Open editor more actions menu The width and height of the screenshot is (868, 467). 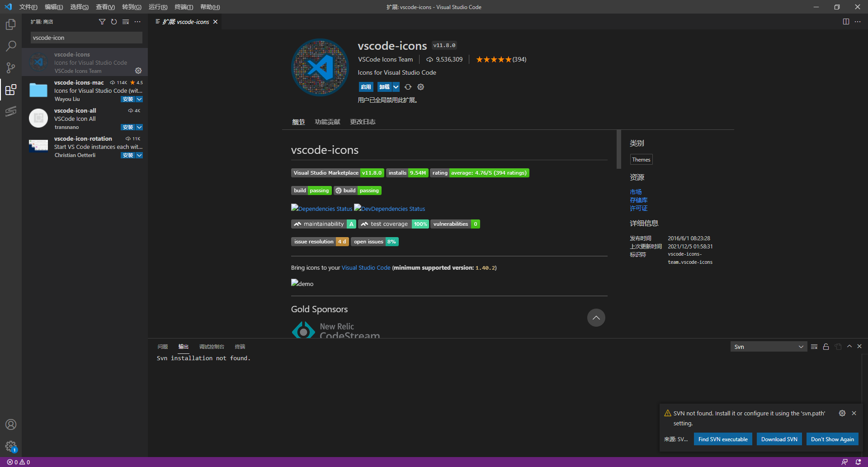point(858,22)
